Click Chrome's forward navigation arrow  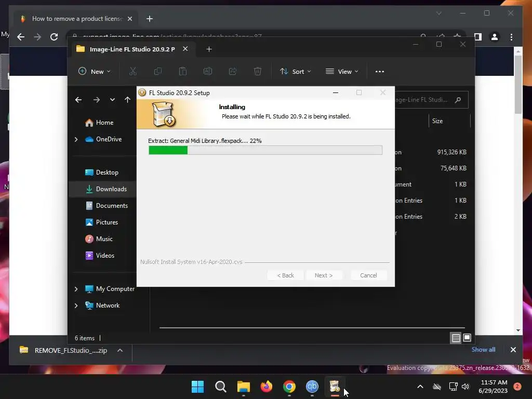point(37,37)
